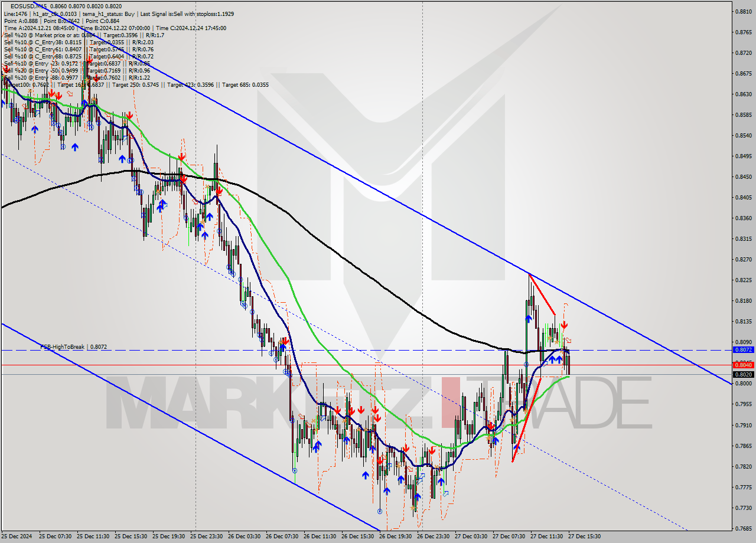The image size is (756, 543).
Task: Click the 0.8000 price axis label
Action: tap(742, 383)
